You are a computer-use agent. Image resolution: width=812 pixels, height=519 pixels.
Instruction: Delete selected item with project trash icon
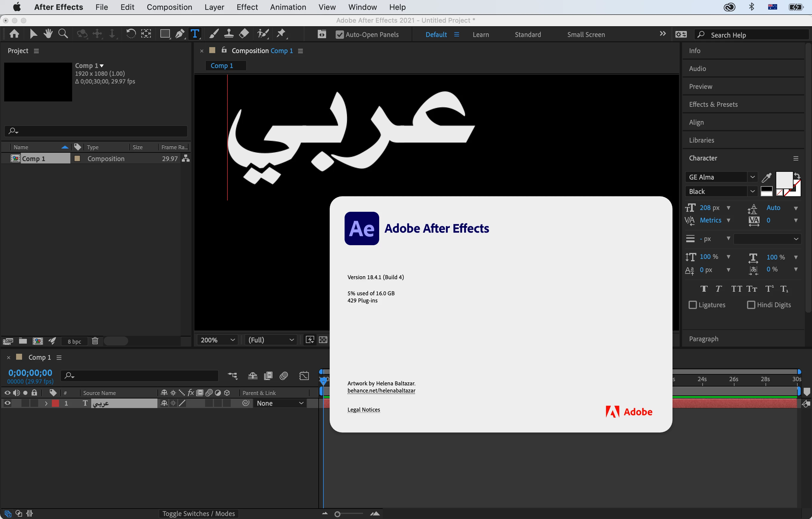tap(95, 341)
